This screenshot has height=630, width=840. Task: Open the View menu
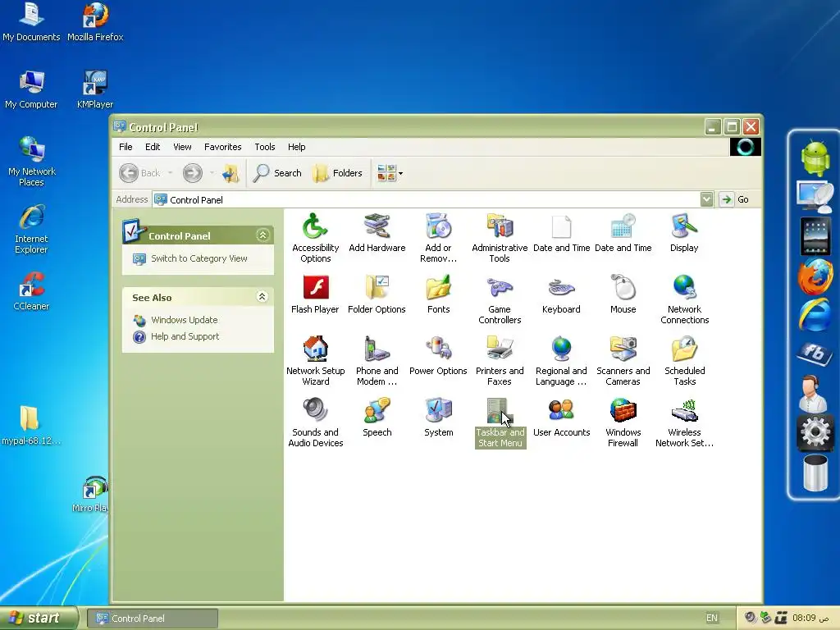coord(182,147)
